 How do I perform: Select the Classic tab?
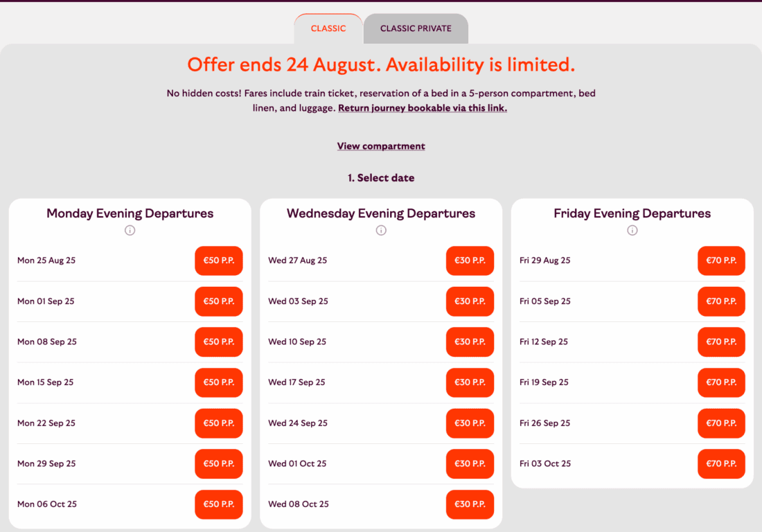coord(328,29)
